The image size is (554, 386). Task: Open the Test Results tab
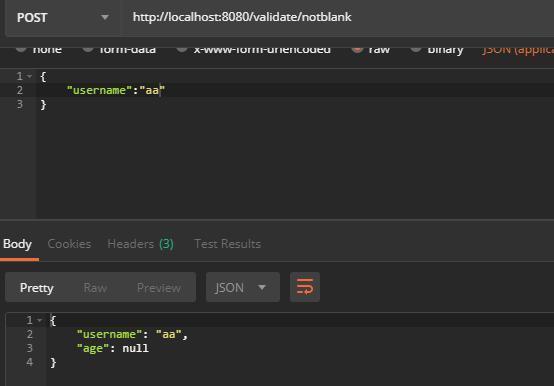tap(228, 244)
